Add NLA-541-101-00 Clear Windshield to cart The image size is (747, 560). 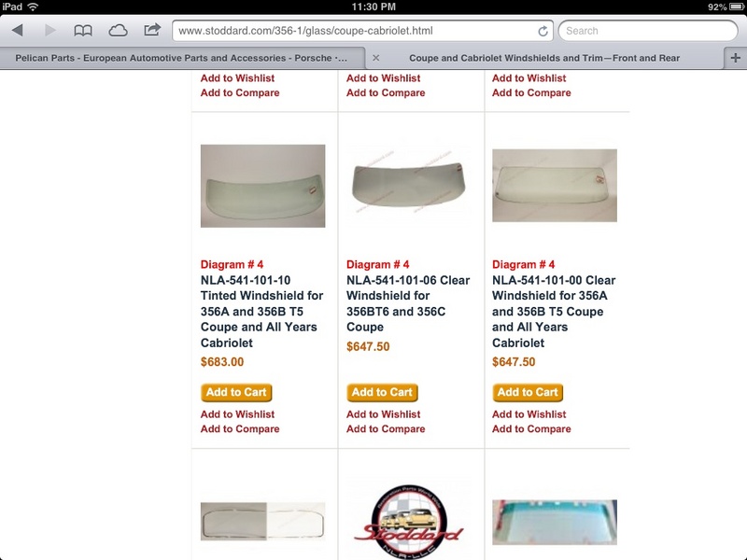(x=528, y=392)
